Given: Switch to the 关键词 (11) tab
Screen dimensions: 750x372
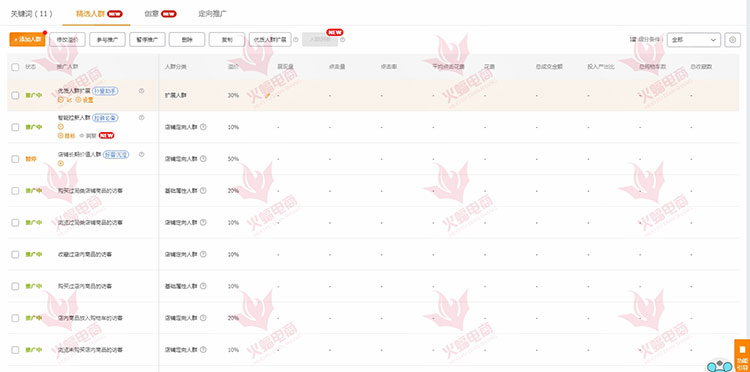Looking at the screenshot, I should (32, 13).
